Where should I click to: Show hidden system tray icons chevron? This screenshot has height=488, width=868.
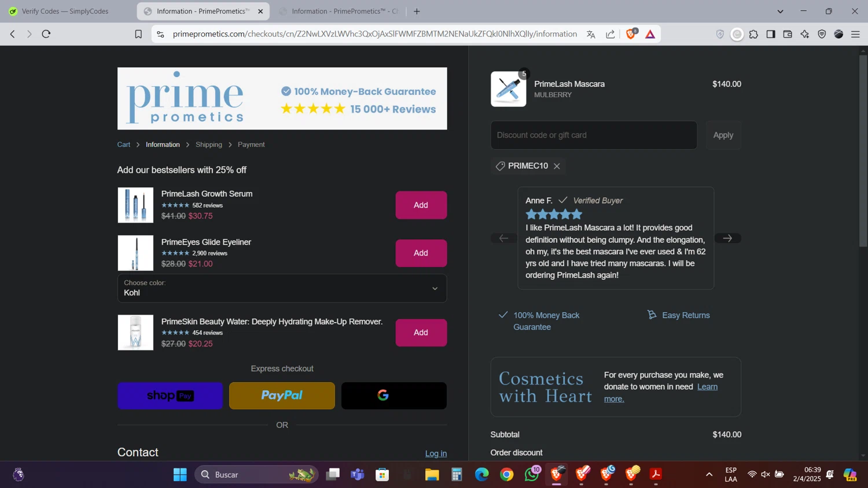(x=709, y=475)
